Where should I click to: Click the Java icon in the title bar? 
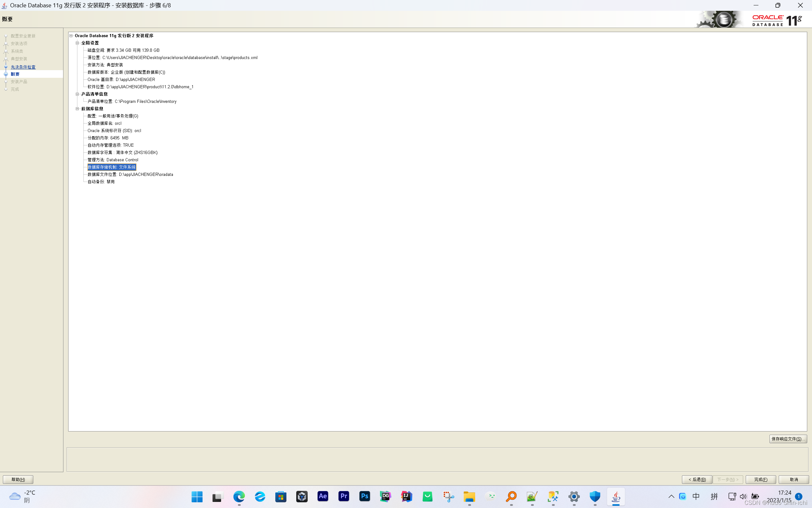coord(4,5)
